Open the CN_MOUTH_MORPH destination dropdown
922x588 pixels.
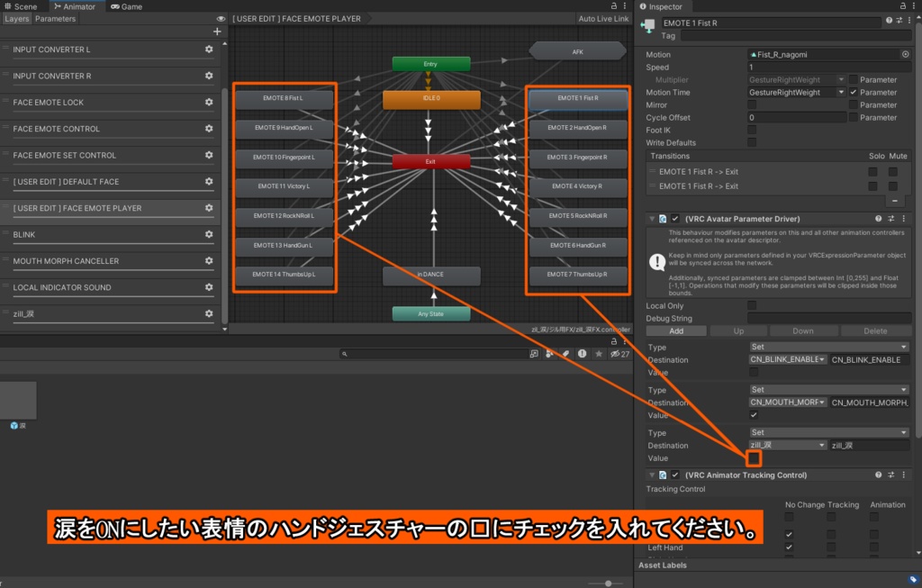click(x=787, y=403)
